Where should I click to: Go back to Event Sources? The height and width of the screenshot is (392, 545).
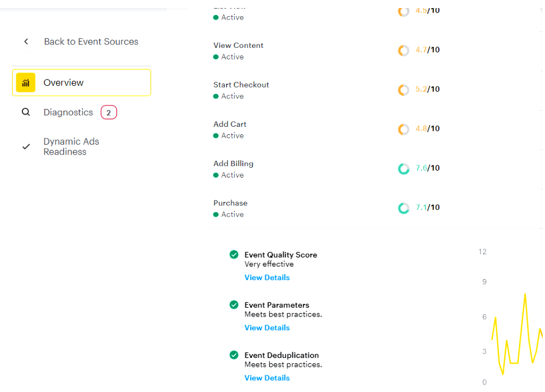point(91,42)
